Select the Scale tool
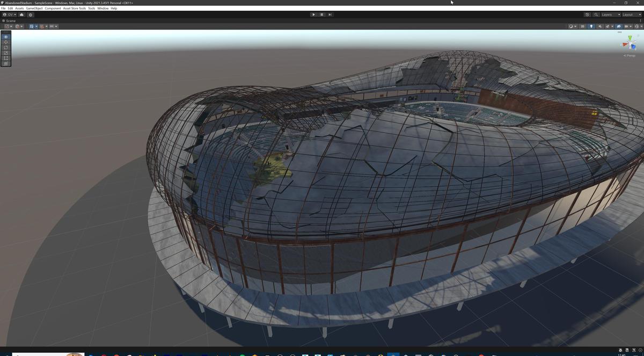 coord(5,53)
